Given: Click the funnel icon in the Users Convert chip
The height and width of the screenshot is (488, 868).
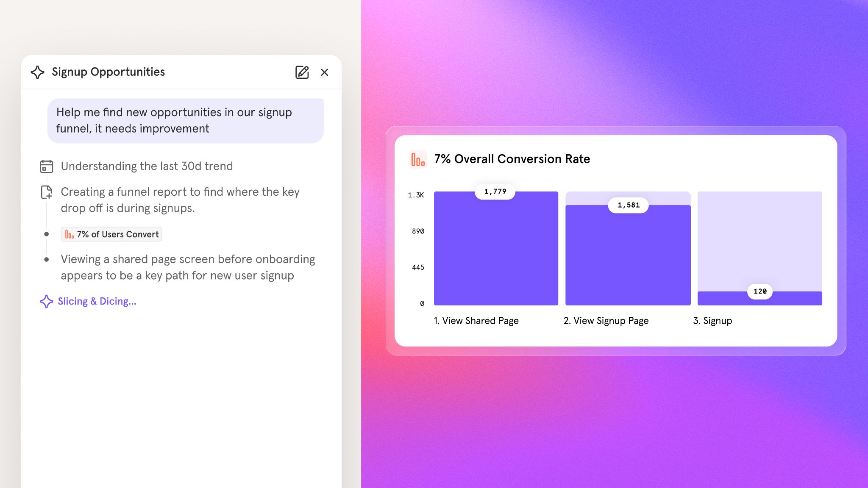Looking at the screenshot, I should point(70,234).
